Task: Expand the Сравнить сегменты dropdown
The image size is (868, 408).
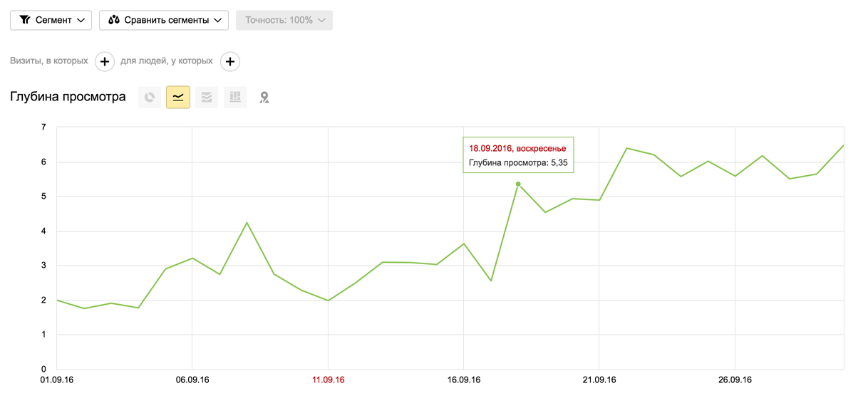Action: coord(164,20)
